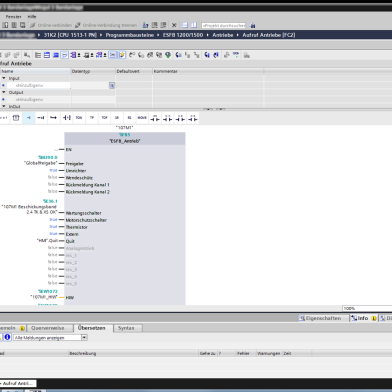This screenshot has width=392, height=392.
Task: Open the Alle Meldungen anzeigen dropdown
Action: tap(84, 338)
